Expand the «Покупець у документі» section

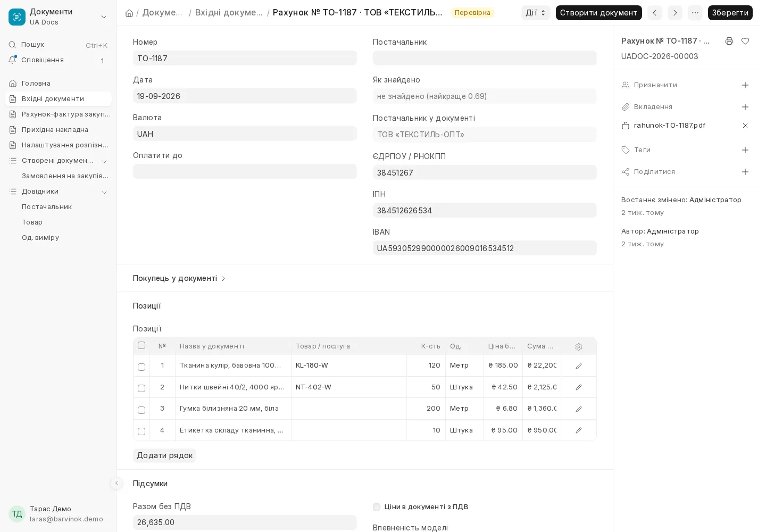pos(179,278)
